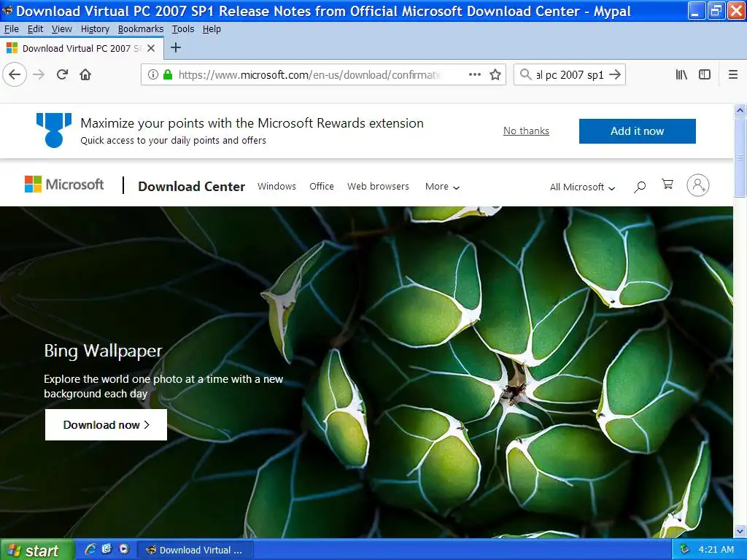Click Download now for Bing Wallpaper

click(x=106, y=425)
